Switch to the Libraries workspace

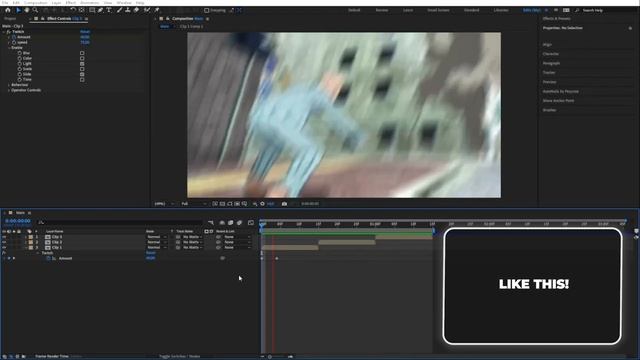pyautogui.click(x=501, y=10)
